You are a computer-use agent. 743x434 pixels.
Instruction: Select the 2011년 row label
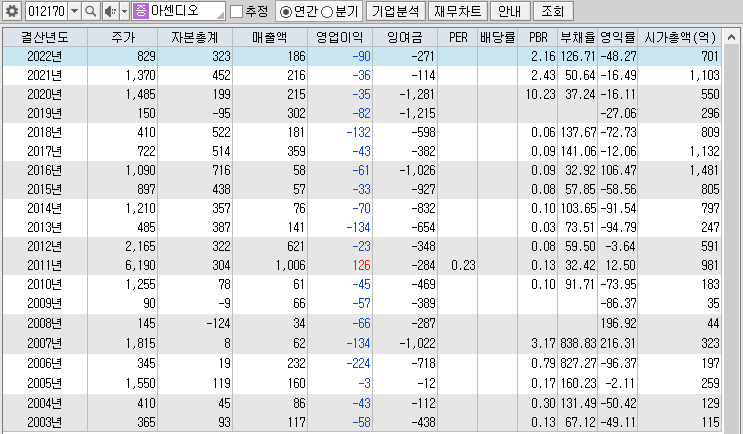point(45,265)
